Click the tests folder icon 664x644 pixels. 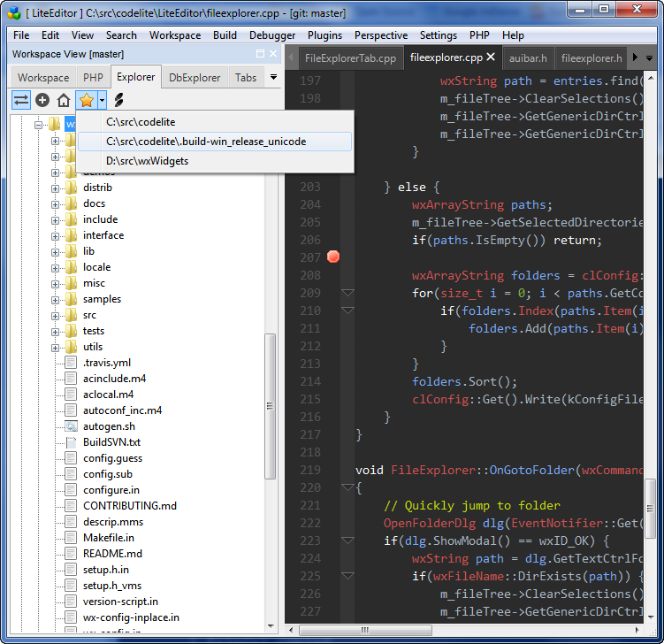pyautogui.click(x=71, y=331)
